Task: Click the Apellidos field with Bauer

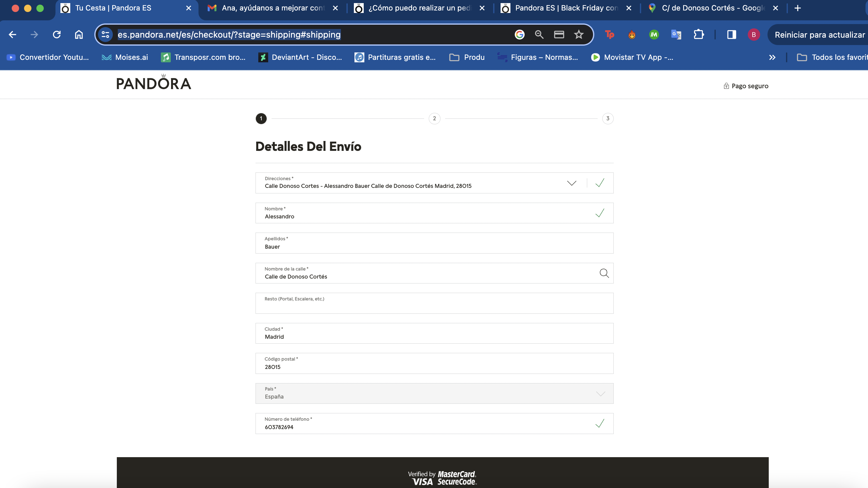Action: coord(434,243)
